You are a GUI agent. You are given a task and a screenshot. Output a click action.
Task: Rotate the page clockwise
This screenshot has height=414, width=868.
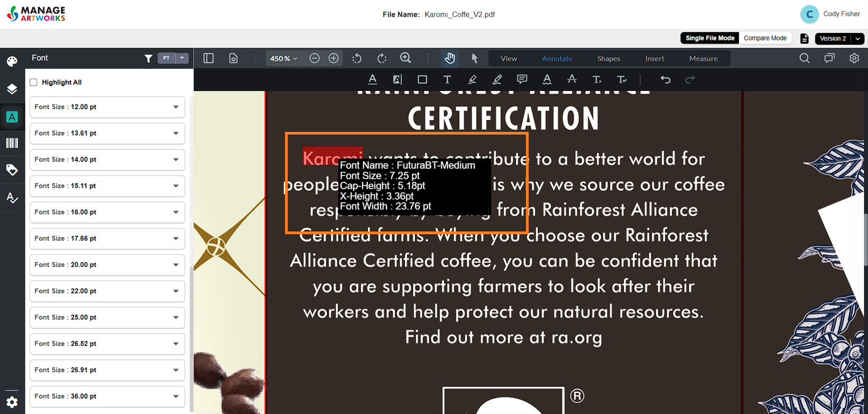382,58
